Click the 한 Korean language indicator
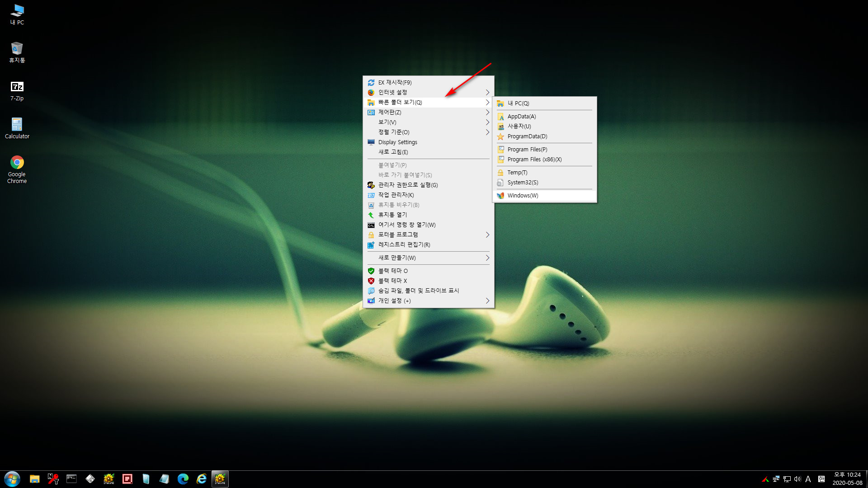868x488 pixels. coord(821,479)
